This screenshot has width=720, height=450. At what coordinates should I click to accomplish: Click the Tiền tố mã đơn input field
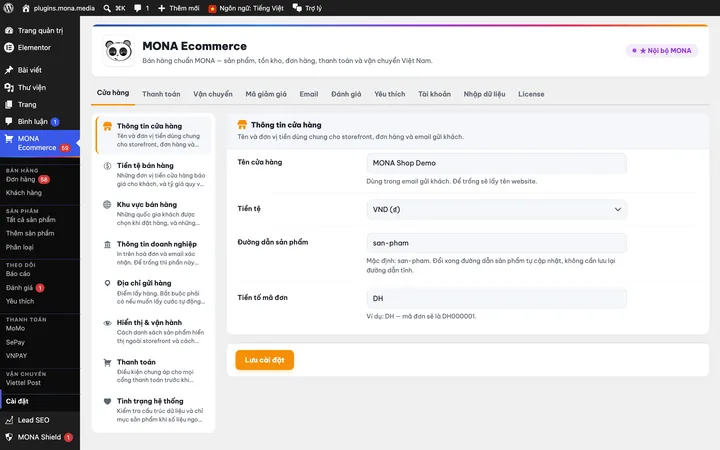pyautogui.click(x=496, y=298)
